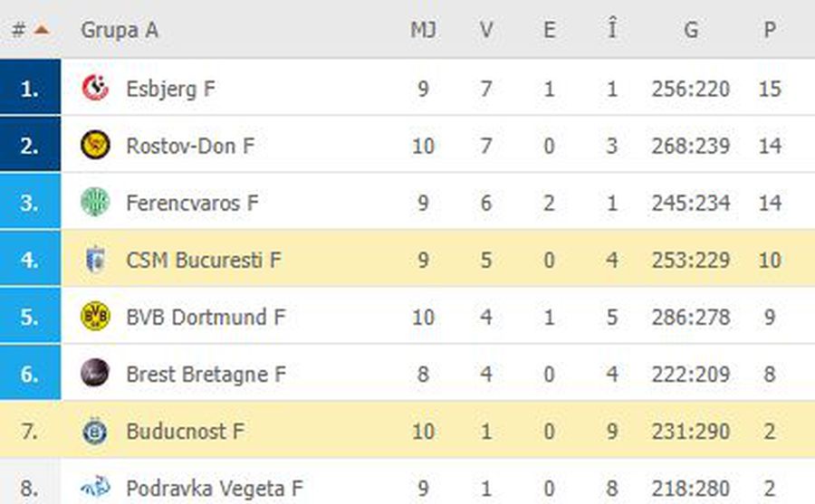Click the light-blue rank 4 badge

click(30, 258)
